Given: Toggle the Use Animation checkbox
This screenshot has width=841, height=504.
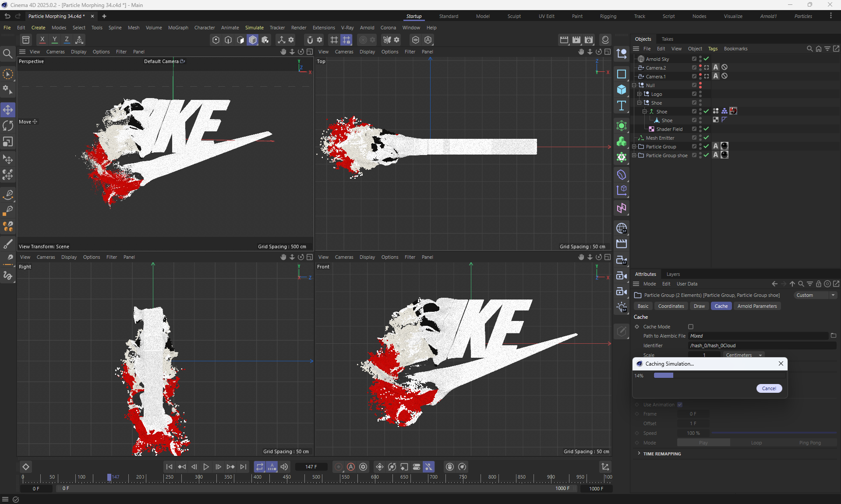Looking at the screenshot, I should [680, 405].
